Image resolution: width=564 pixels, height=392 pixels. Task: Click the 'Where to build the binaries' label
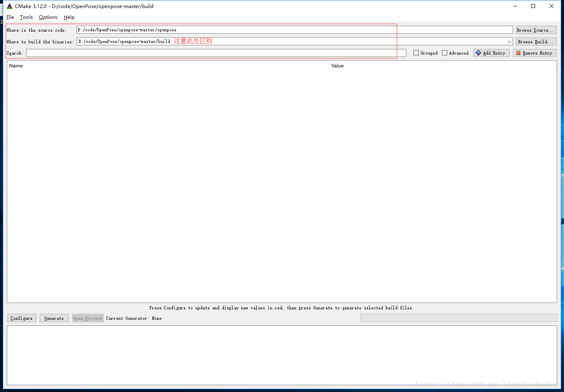click(x=40, y=42)
